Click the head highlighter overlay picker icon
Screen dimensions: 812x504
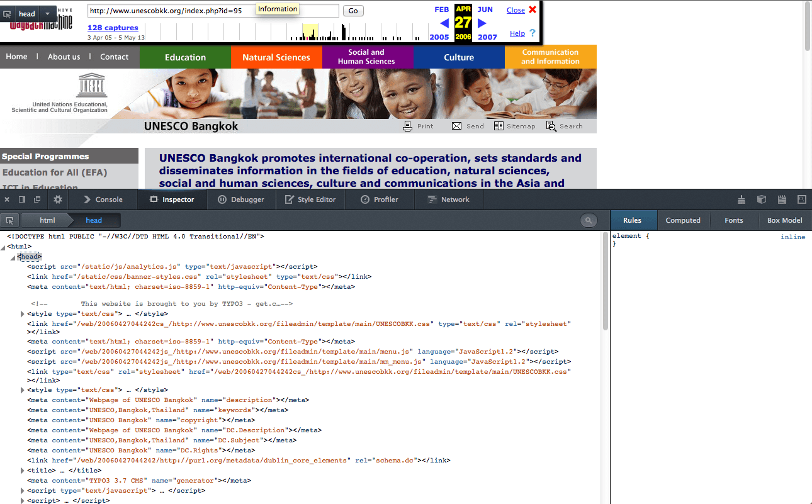(7, 13)
